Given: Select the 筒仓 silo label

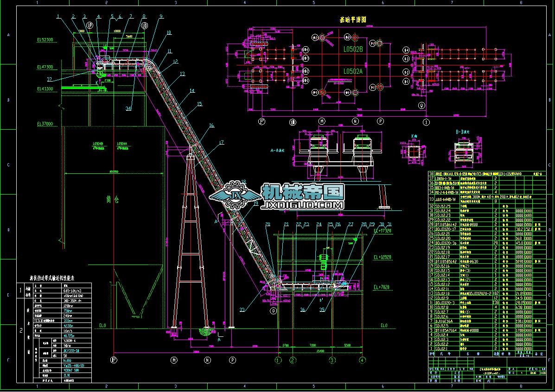Looking at the screenshot, I should [113, 200].
